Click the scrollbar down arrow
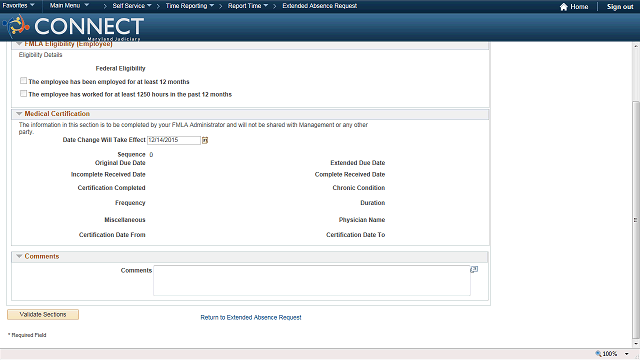 [x=636, y=344]
